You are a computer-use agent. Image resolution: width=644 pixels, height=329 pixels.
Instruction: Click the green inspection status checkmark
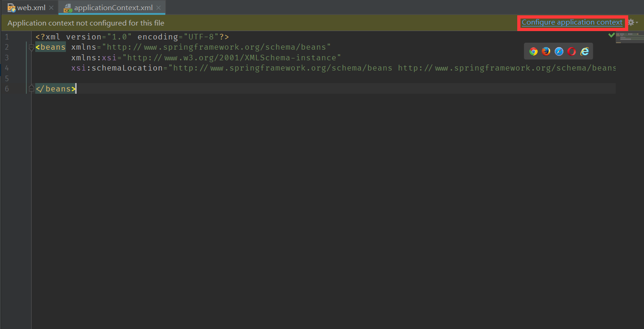pyautogui.click(x=611, y=35)
